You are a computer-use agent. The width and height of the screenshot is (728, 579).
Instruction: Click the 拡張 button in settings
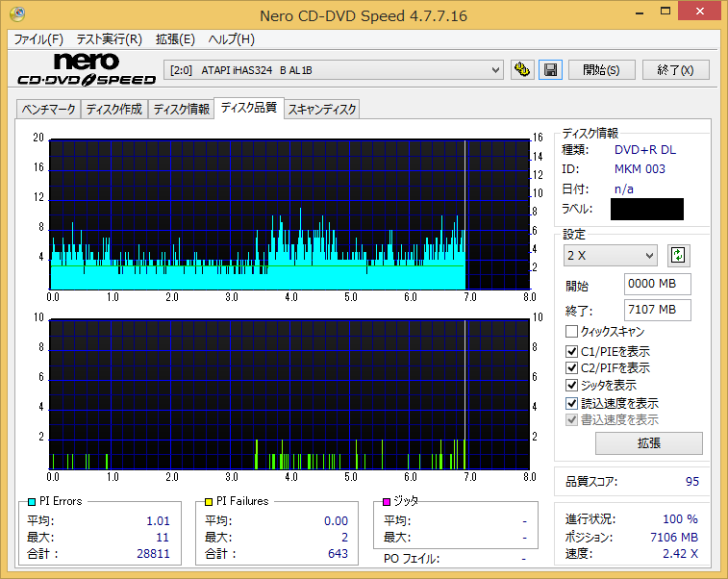coord(649,443)
